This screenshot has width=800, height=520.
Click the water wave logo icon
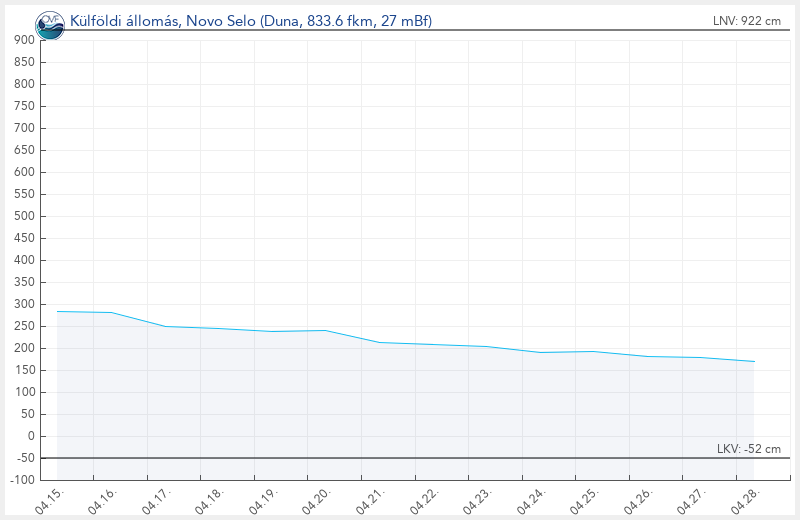(49, 26)
